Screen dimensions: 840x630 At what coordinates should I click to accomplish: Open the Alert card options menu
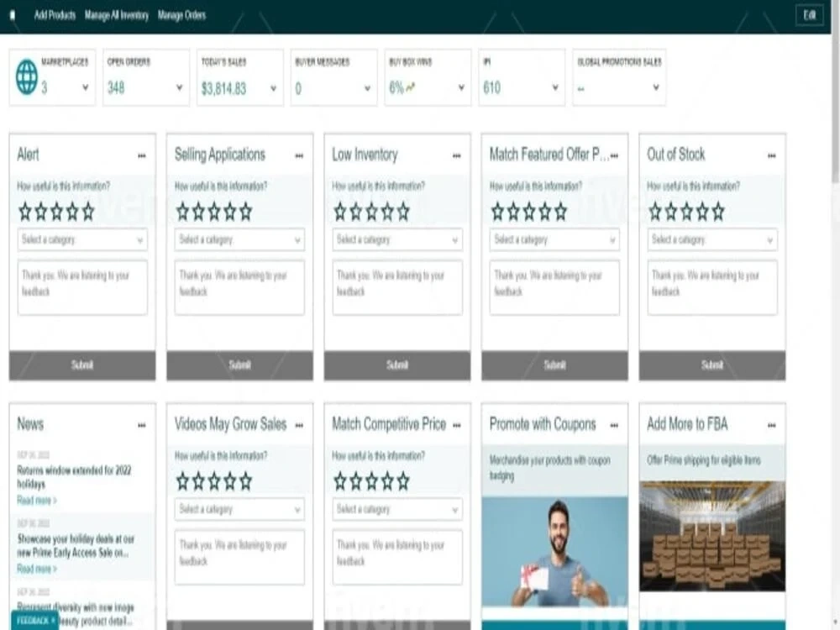click(141, 156)
